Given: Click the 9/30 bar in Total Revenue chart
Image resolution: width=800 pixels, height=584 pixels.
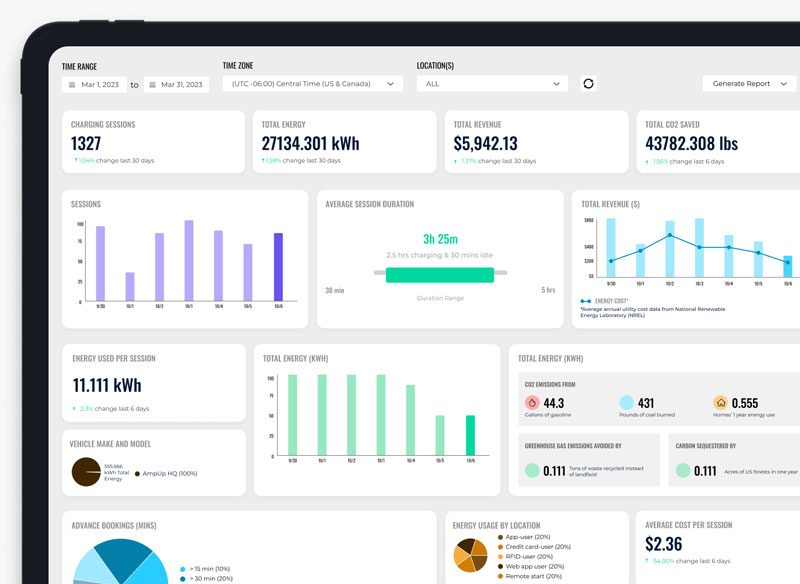Looking at the screenshot, I should tap(611, 247).
